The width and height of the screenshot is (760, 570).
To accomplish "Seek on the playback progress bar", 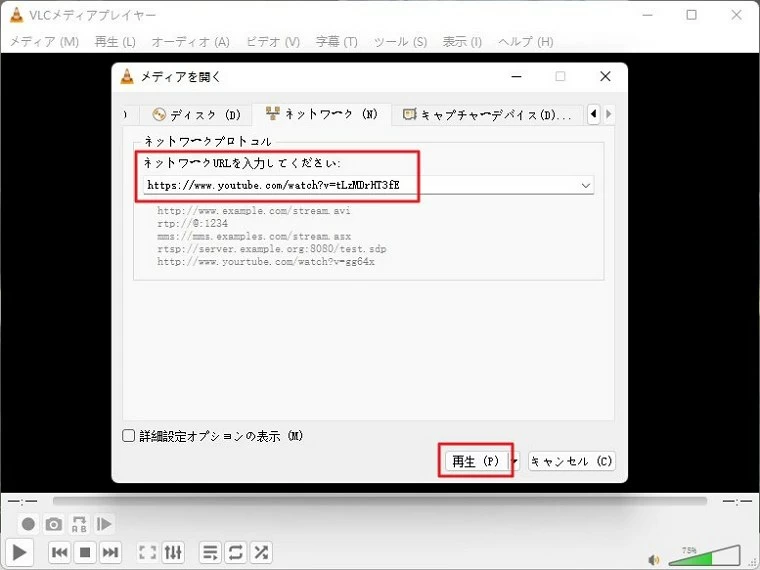I will pos(380,501).
